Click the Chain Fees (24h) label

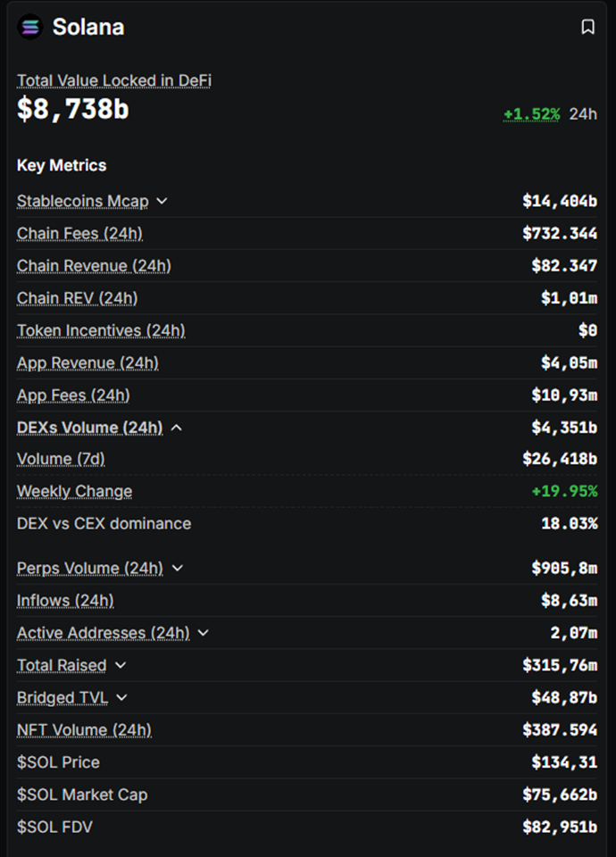click(79, 233)
